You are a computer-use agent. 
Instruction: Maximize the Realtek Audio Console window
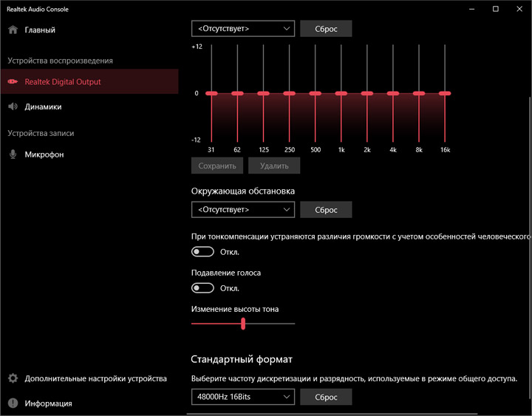(x=495, y=9)
